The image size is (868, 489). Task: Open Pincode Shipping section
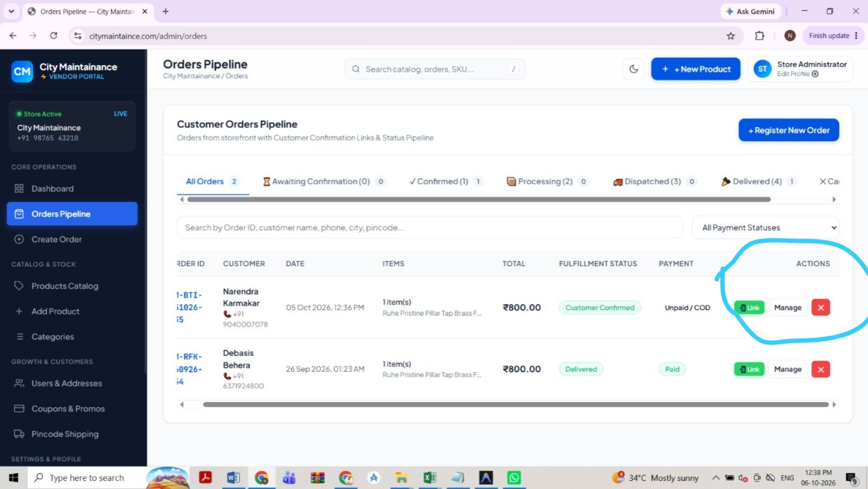coord(72,434)
